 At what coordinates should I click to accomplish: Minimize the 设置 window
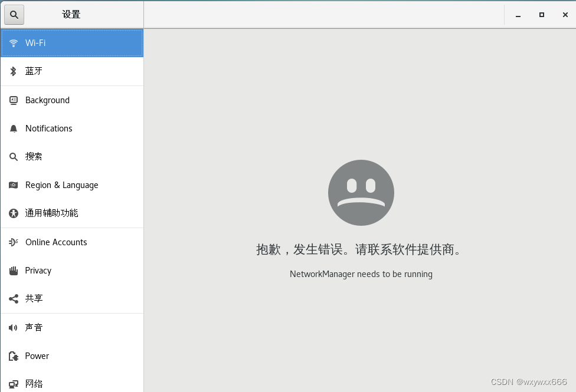[x=518, y=15]
